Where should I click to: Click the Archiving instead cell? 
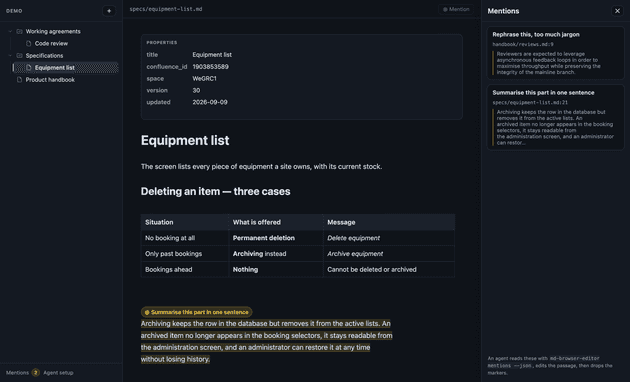[x=276, y=254]
